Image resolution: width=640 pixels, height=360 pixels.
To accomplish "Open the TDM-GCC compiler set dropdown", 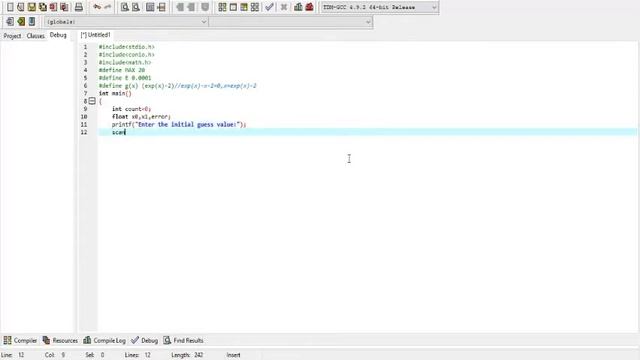I will pyautogui.click(x=380, y=7).
